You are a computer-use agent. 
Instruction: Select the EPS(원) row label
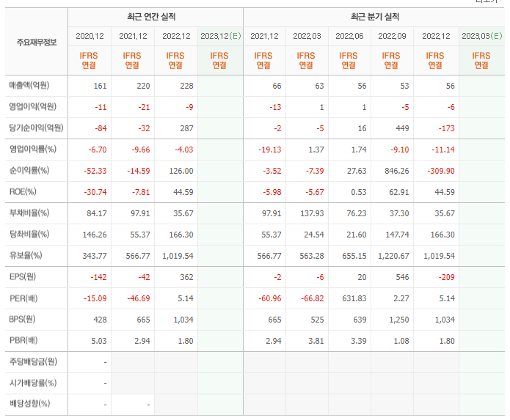point(23,277)
